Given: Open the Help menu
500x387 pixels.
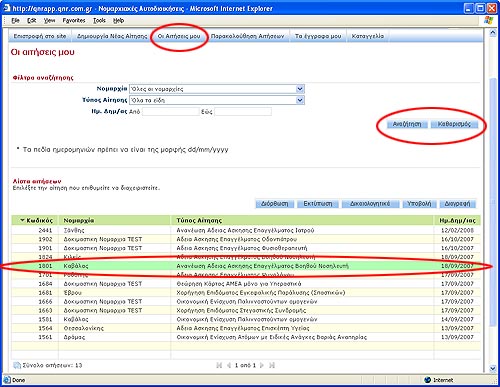Looking at the screenshot, I should (119, 21).
